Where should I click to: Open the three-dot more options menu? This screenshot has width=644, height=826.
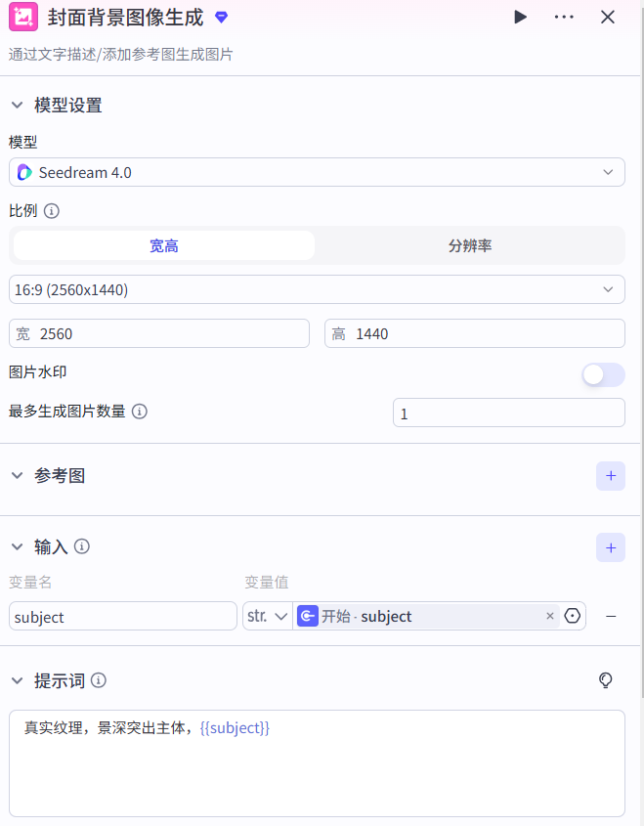[564, 17]
